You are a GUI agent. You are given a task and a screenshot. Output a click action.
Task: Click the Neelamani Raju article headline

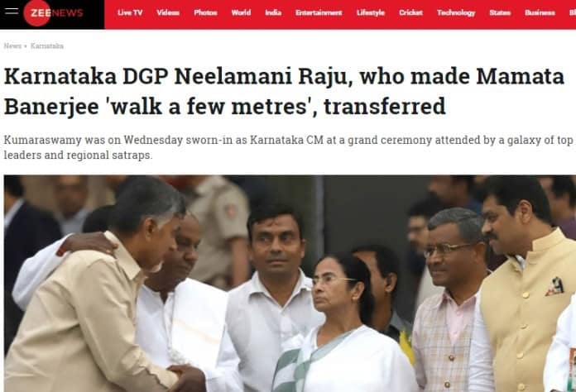click(x=284, y=92)
